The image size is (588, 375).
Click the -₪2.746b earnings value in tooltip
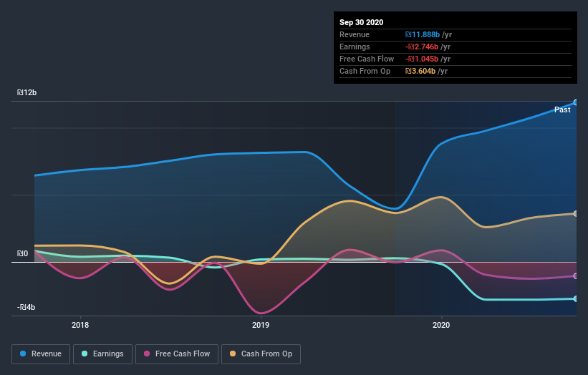pos(422,47)
